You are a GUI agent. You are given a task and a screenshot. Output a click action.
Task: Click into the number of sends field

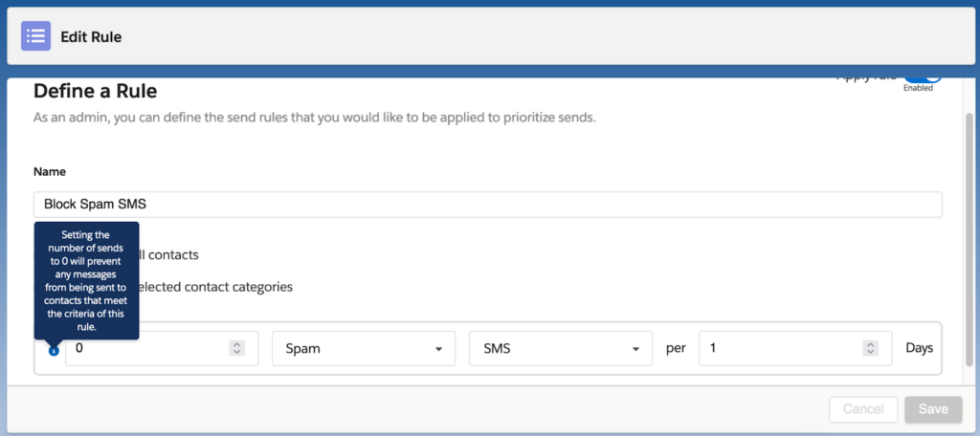(148, 349)
